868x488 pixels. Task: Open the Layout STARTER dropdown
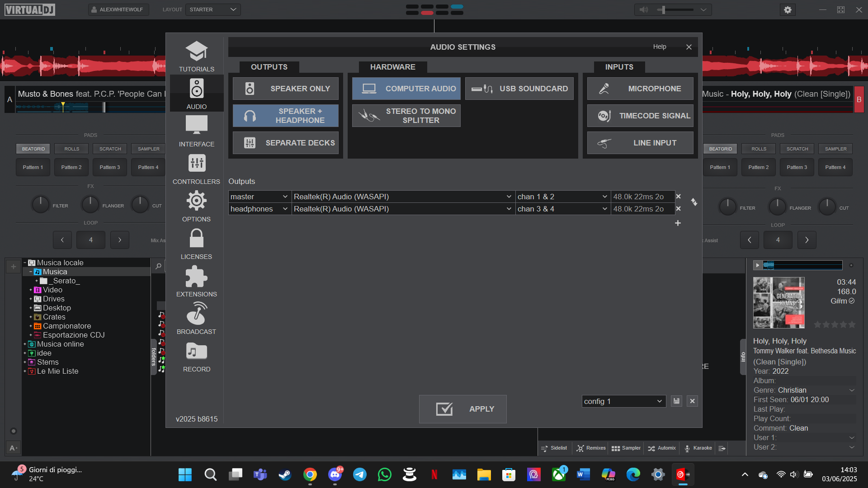click(x=213, y=9)
